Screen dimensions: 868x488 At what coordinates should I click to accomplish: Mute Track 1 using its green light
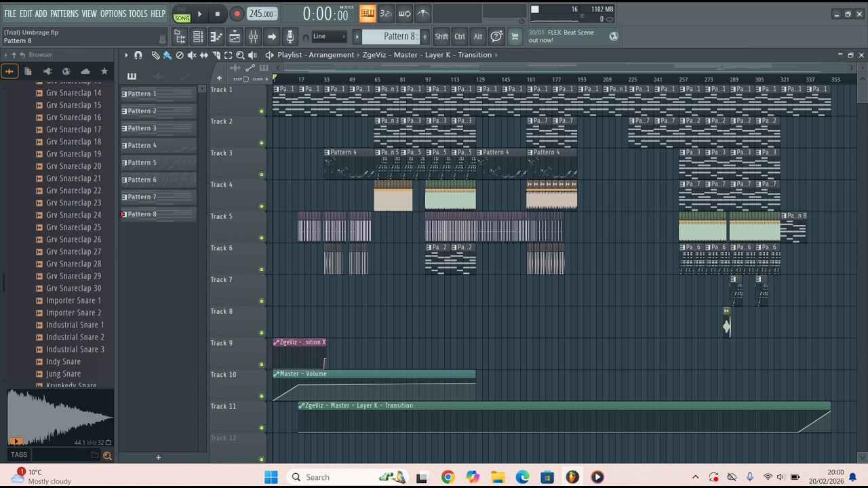[x=262, y=111]
